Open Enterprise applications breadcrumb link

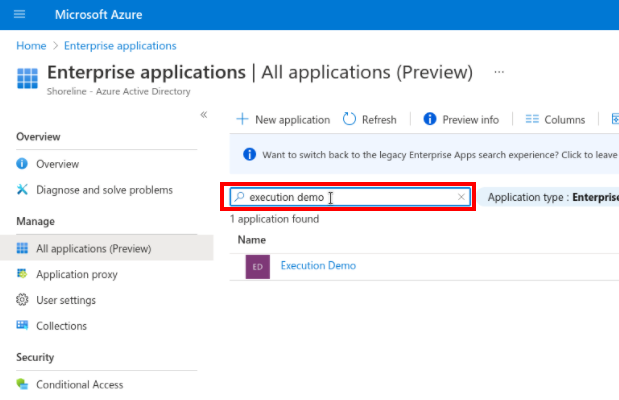tap(120, 46)
